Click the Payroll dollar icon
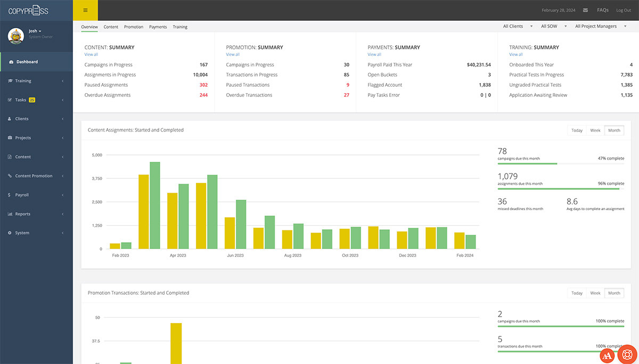Screen dimensions: 639x364 click(10, 195)
